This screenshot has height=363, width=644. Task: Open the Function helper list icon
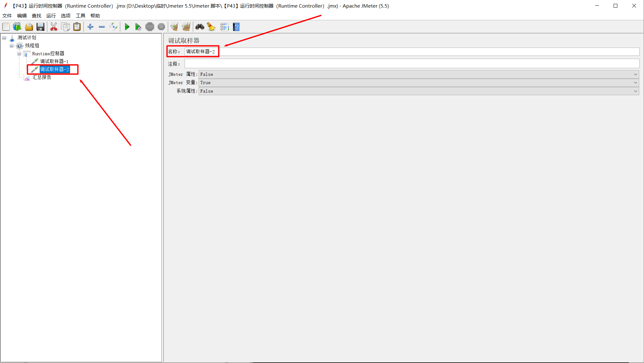pos(224,27)
